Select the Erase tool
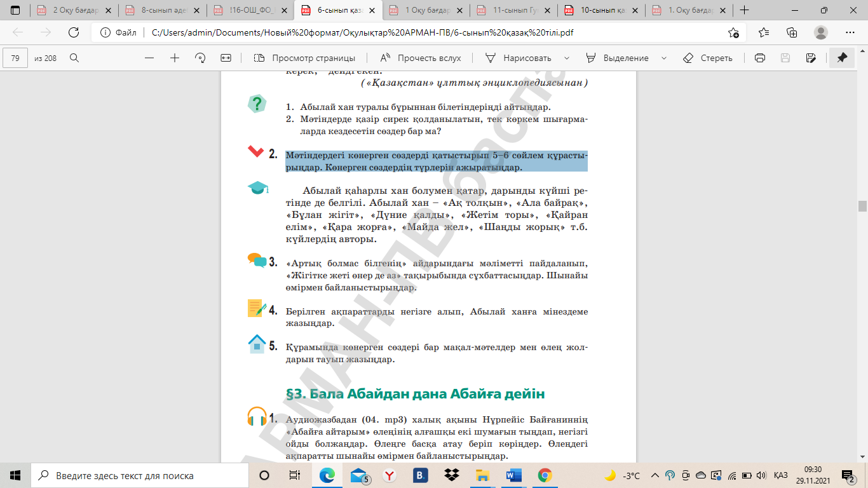 coord(708,58)
